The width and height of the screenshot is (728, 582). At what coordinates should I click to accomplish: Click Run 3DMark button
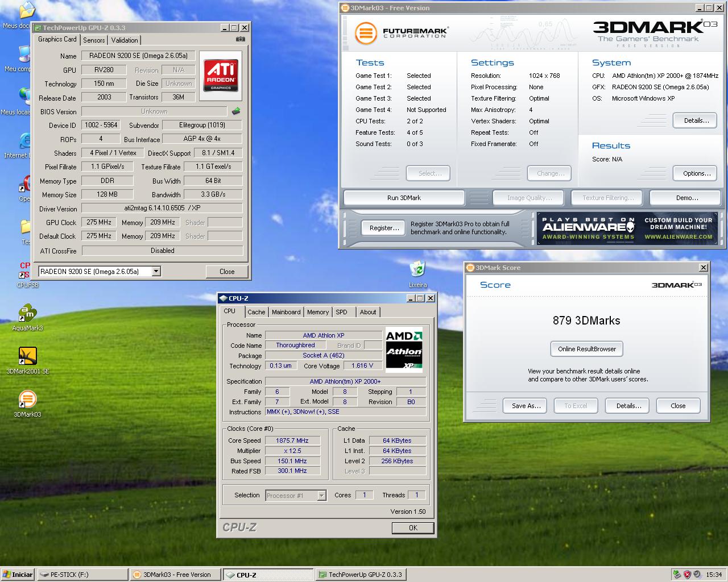tap(404, 198)
